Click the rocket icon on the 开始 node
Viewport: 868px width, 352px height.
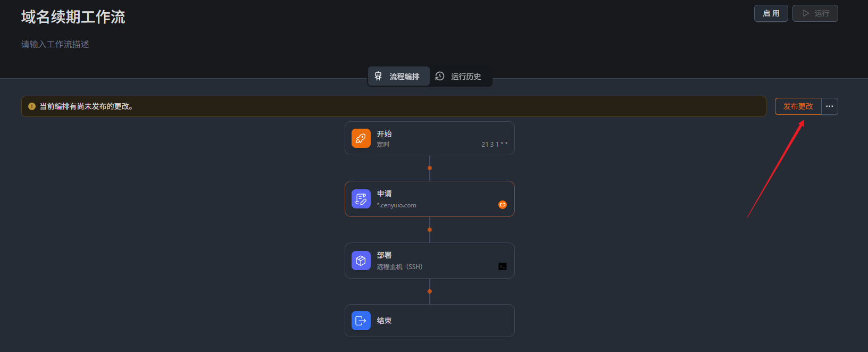(x=361, y=138)
